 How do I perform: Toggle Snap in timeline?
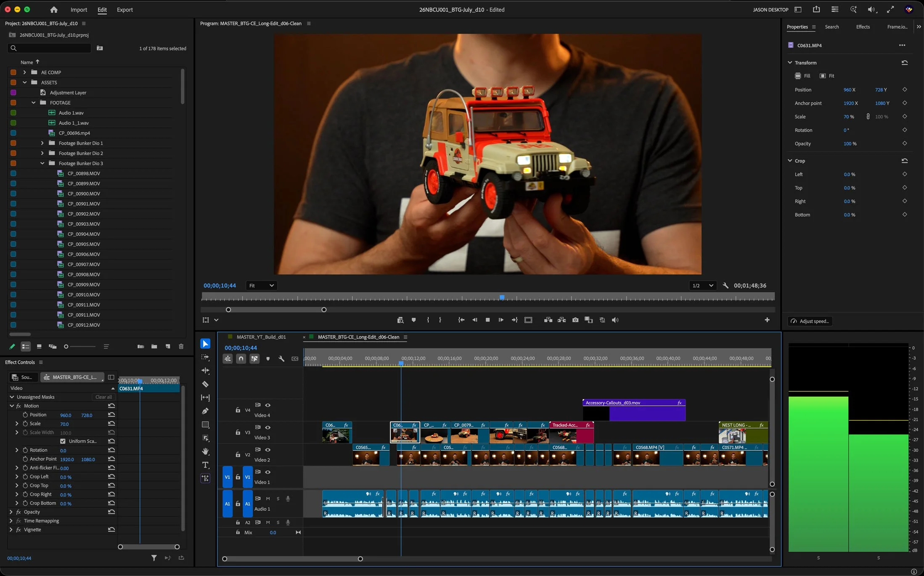[x=241, y=359]
